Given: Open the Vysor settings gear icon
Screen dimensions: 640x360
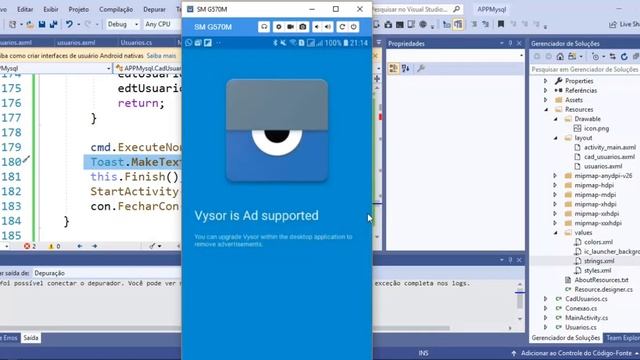Looking at the screenshot, I should 279,27.
